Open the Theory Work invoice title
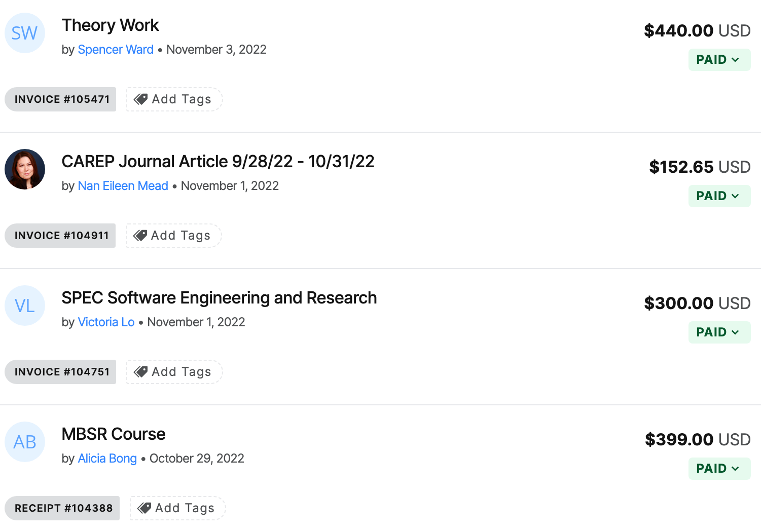Image resolution: width=761 pixels, height=532 pixels. (x=110, y=25)
